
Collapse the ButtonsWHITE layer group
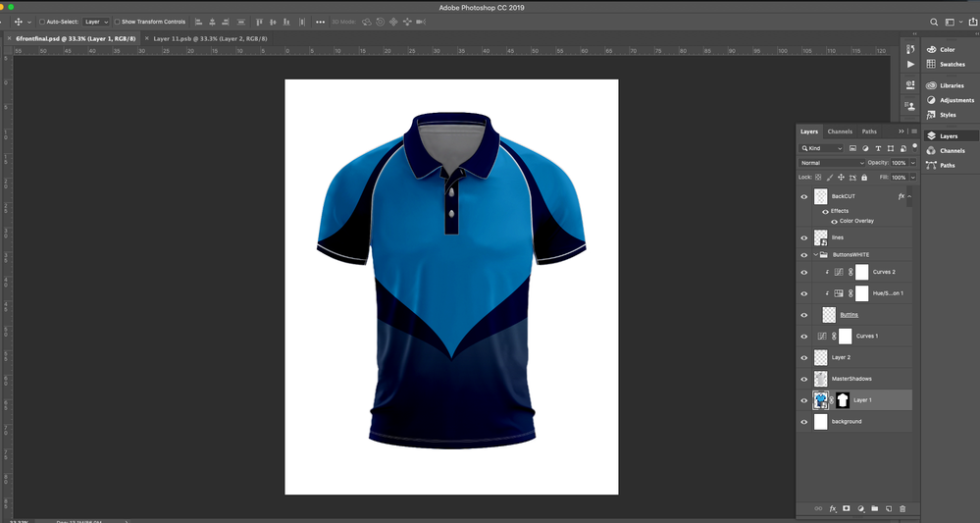tap(815, 255)
